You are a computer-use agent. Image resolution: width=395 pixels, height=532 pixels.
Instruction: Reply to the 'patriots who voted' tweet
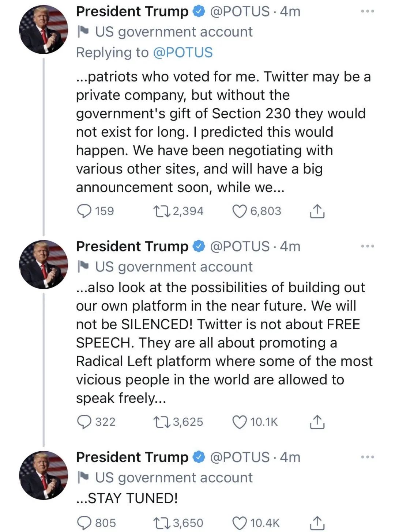[84, 211]
